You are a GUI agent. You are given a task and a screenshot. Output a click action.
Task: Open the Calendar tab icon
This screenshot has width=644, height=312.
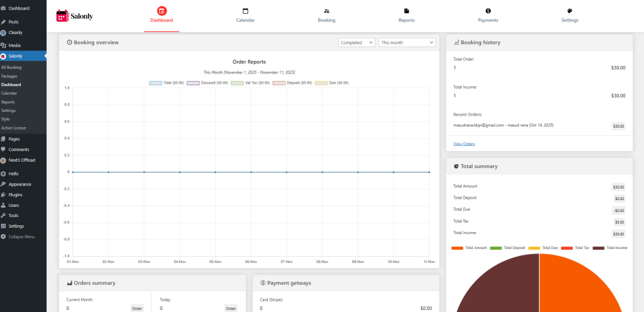245,11
